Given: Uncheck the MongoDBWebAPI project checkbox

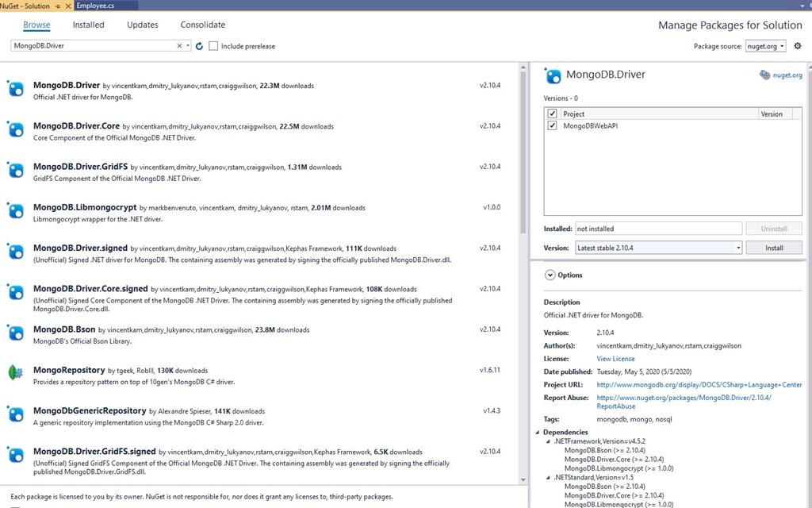Looking at the screenshot, I should [553, 125].
